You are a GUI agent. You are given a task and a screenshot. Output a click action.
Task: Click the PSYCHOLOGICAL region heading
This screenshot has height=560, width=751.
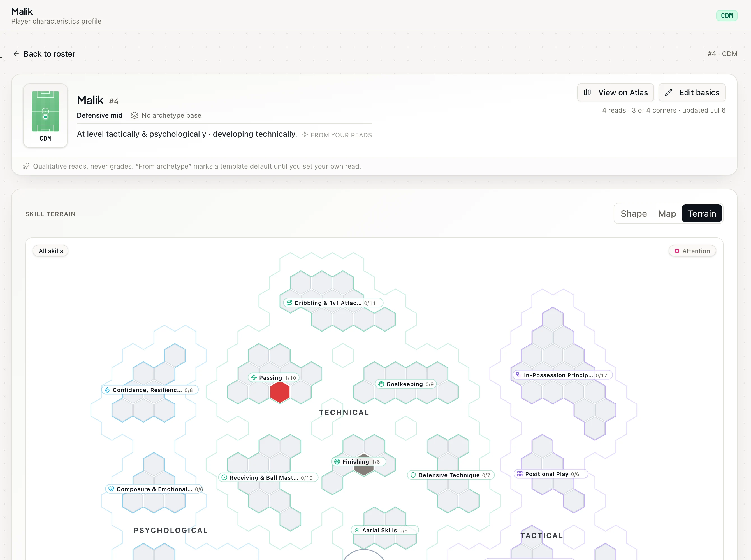pos(171,530)
